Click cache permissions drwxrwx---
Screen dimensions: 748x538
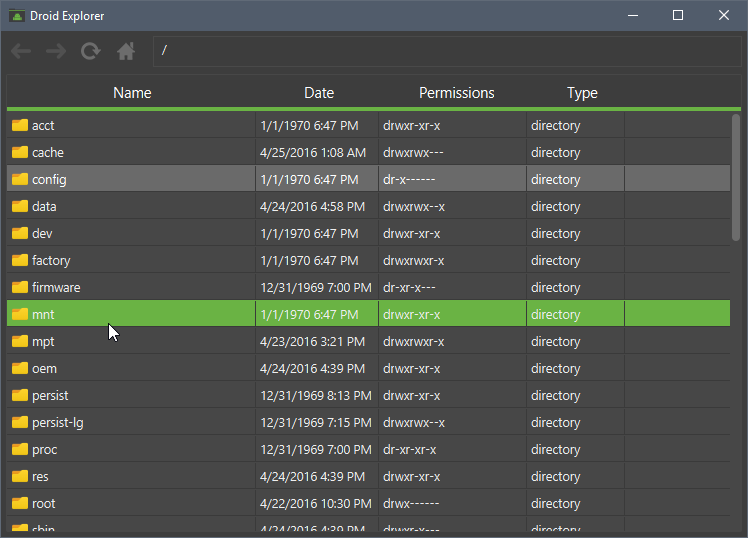[413, 153]
